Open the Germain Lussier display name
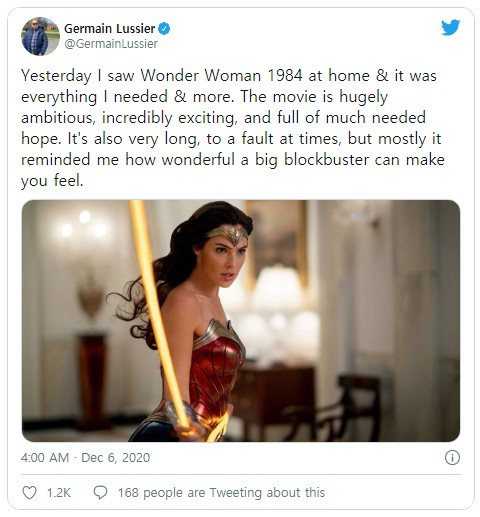The width and height of the screenshot is (480, 517). click(110, 29)
